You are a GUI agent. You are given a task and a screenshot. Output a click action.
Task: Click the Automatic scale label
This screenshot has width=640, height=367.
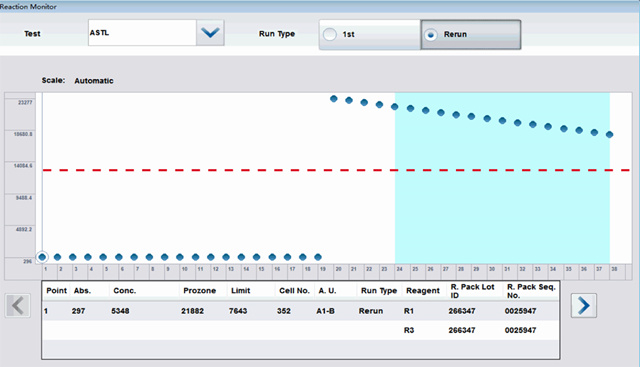point(94,81)
